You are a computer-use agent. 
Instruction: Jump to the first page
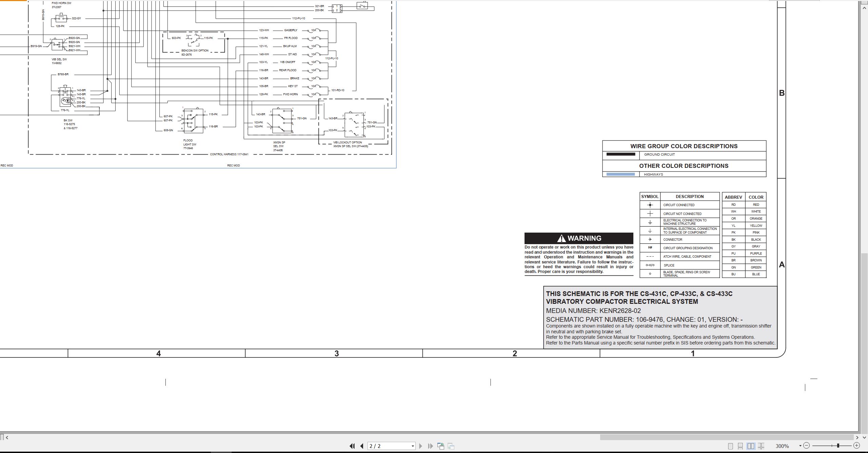pos(352,446)
